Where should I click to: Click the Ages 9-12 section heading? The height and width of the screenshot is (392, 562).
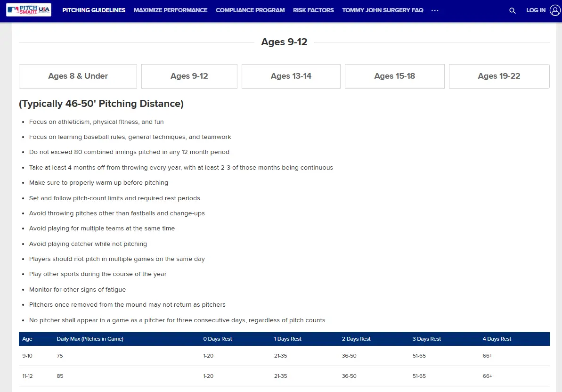click(284, 42)
